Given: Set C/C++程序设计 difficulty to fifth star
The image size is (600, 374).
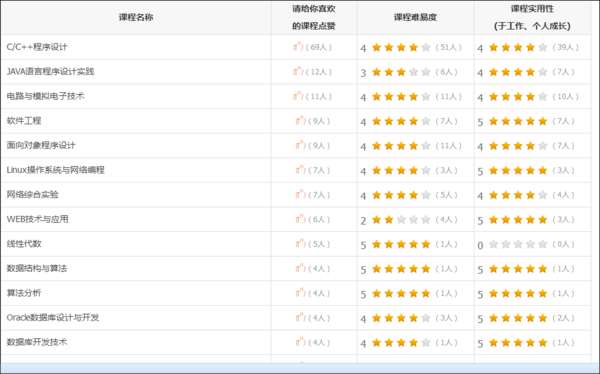Looking at the screenshot, I should tap(426, 47).
